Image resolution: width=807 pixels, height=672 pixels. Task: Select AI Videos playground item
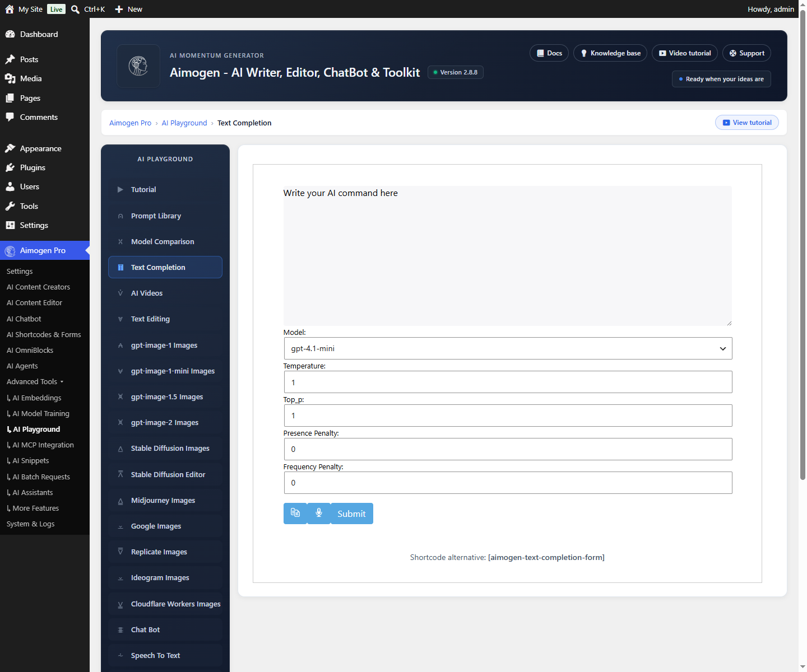tap(165, 293)
